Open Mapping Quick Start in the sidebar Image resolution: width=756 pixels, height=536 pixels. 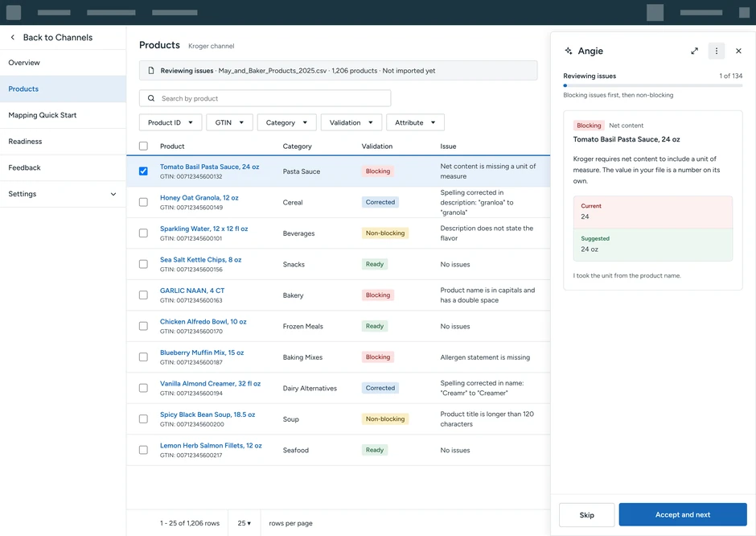tap(63, 115)
